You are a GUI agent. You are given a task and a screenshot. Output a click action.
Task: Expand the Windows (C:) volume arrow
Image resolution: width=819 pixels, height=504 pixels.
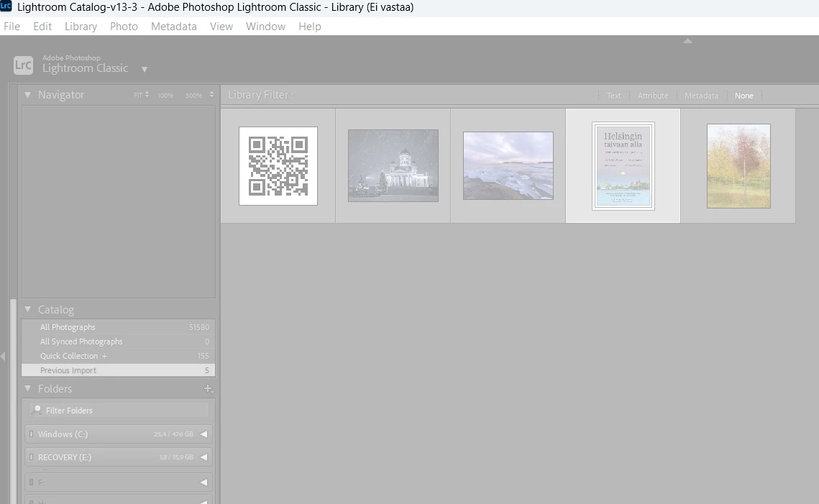204,434
